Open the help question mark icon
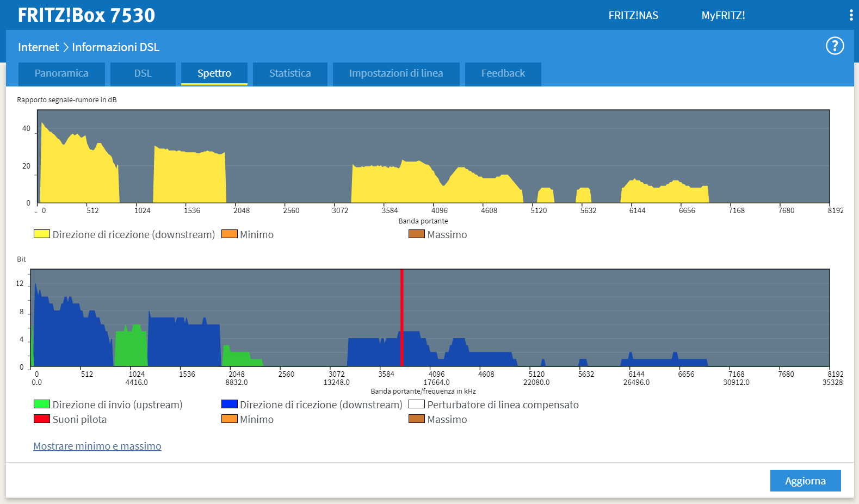Screen dimensions: 859x504 coord(835,46)
